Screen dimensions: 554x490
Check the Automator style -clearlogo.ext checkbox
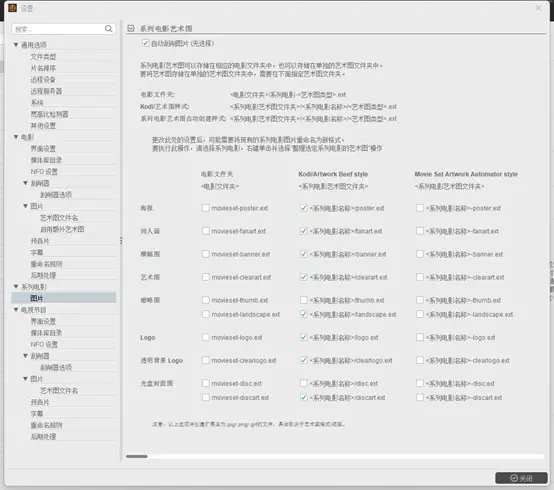(x=420, y=360)
